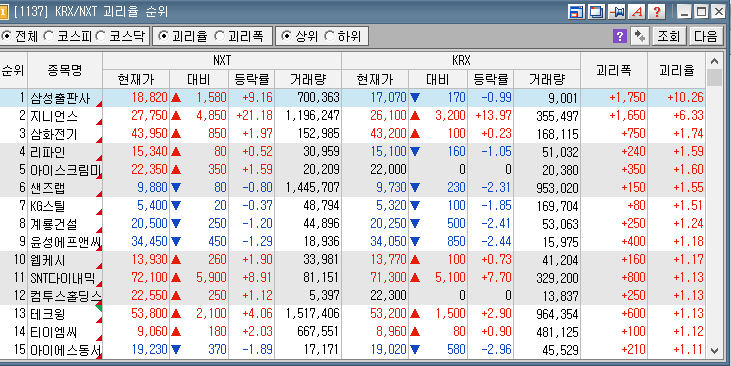731x366 pixels.
Task: Select the 하위 ranking radio button
Action: click(x=329, y=36)
